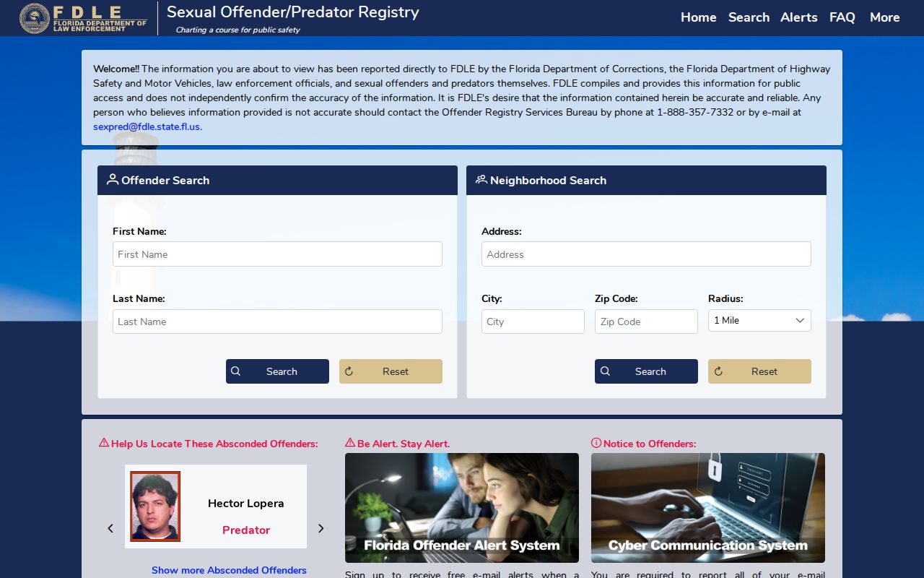Focus the Last Name input field
This screenshot has width=924, height=578.
277,322
